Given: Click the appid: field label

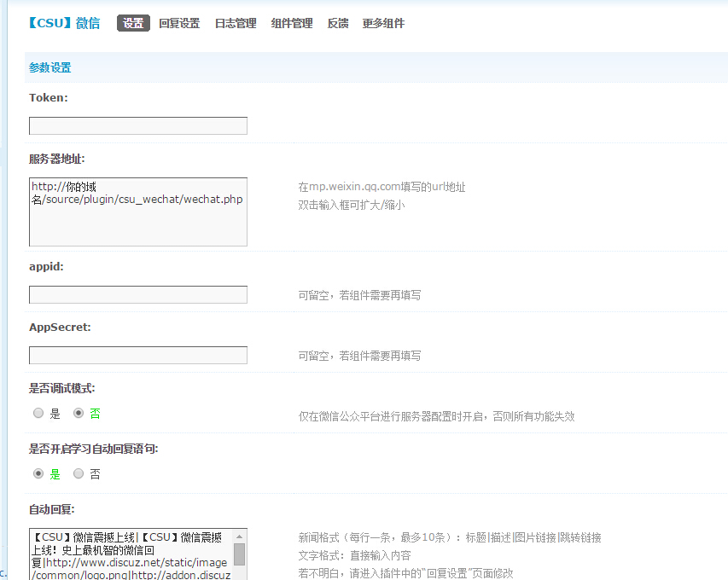Looking at the screenshot, I should click(46, 267).
